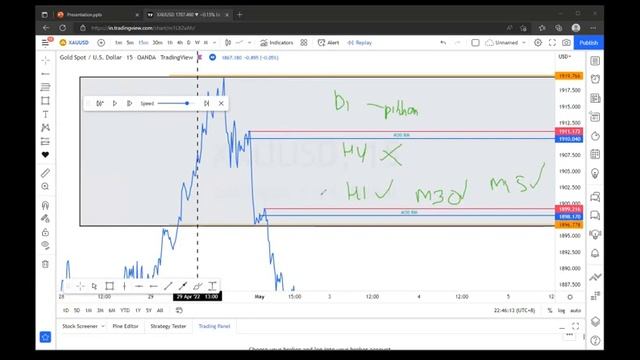The height and width of the screenshot is (360, 640).
Task: Select the rectangle shapes tool in left toolbar
Action: tap(45, 100)
